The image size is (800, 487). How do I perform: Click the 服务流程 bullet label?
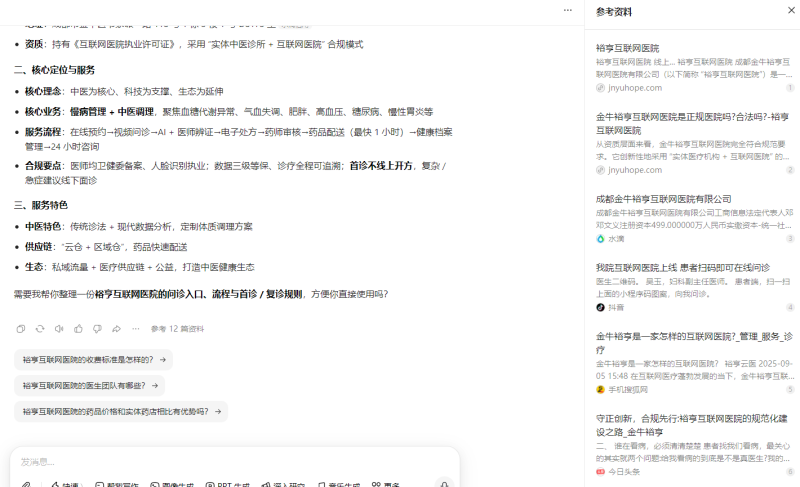tap(43, 132)
